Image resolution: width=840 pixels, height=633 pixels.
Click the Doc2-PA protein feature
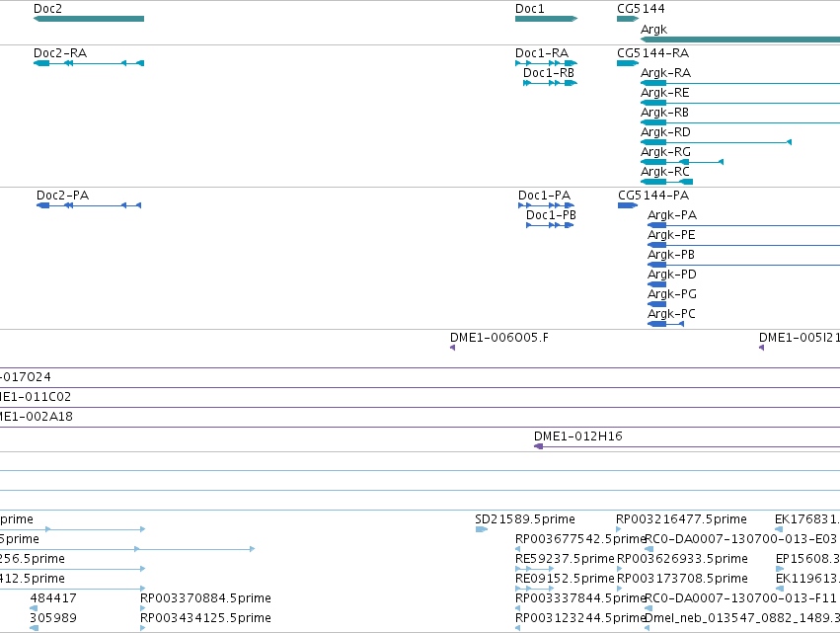(x=89, y=205)
